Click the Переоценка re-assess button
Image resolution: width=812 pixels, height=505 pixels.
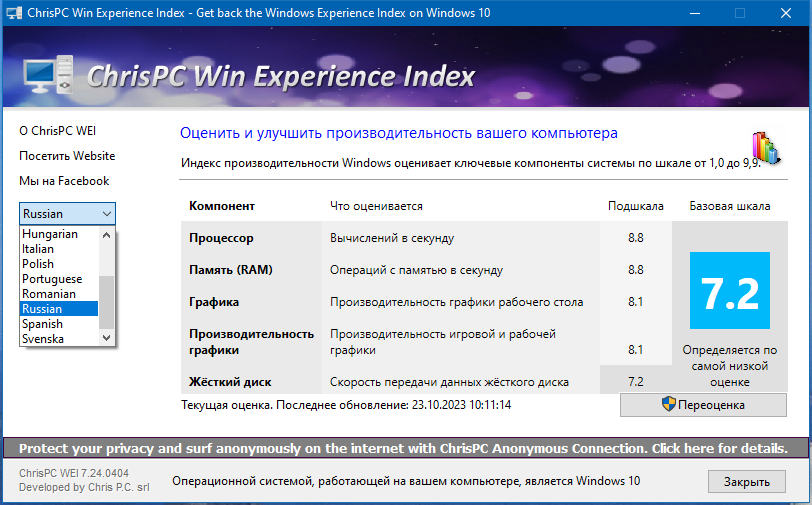point(703,405)
